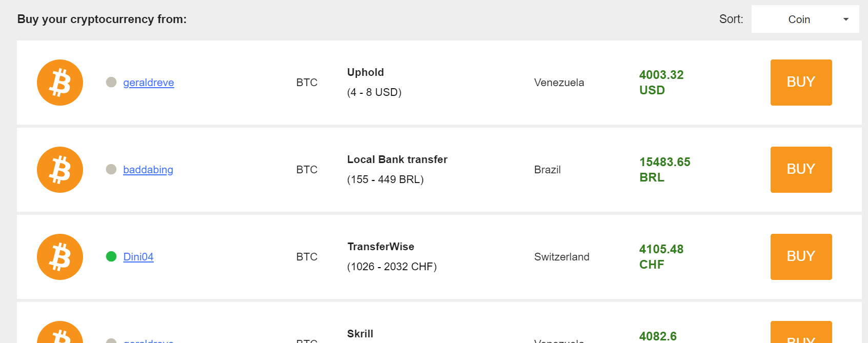
Task: Click the TransferWise payment method label
Action: click(381, 247)
